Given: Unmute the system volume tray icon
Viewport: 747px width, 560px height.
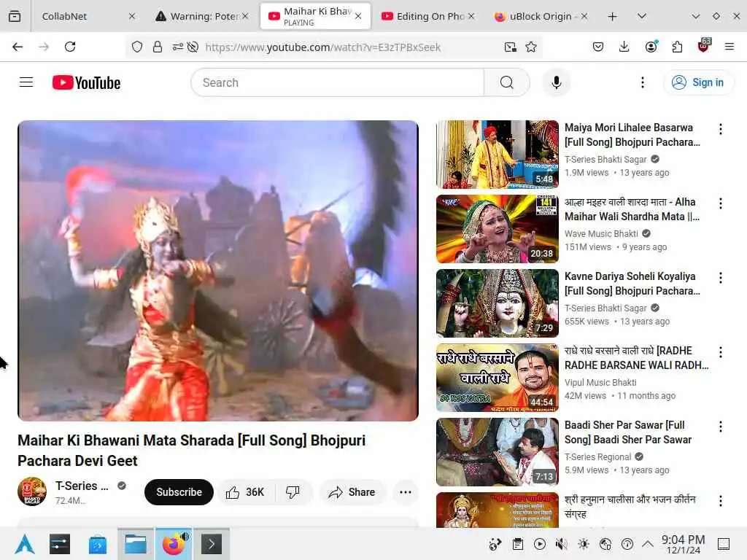Looking at the screenshot, I should (x=562, y=544).
